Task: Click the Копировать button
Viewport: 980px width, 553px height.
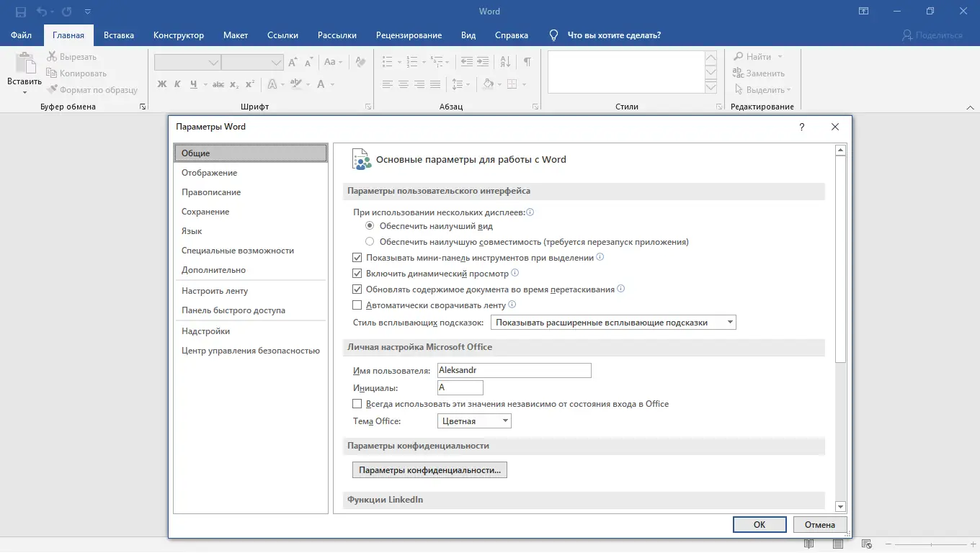Action: [76, 73]
